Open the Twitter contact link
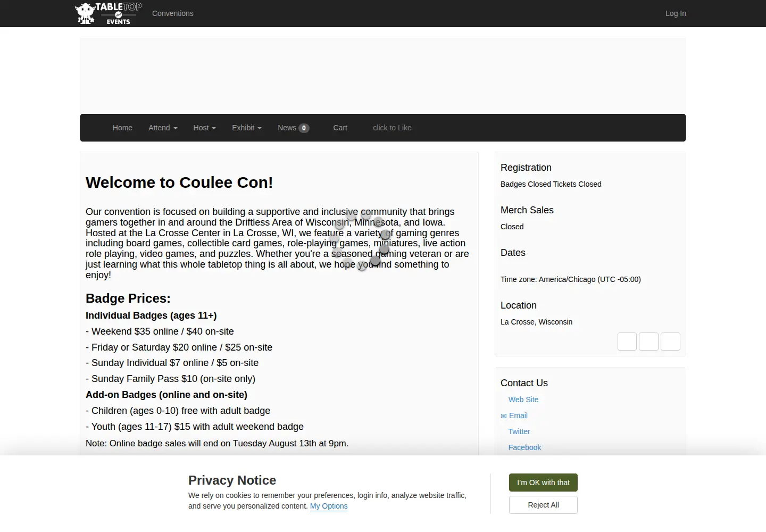The height and width of the screenshot is (532, 766). [x=519, y=431]
